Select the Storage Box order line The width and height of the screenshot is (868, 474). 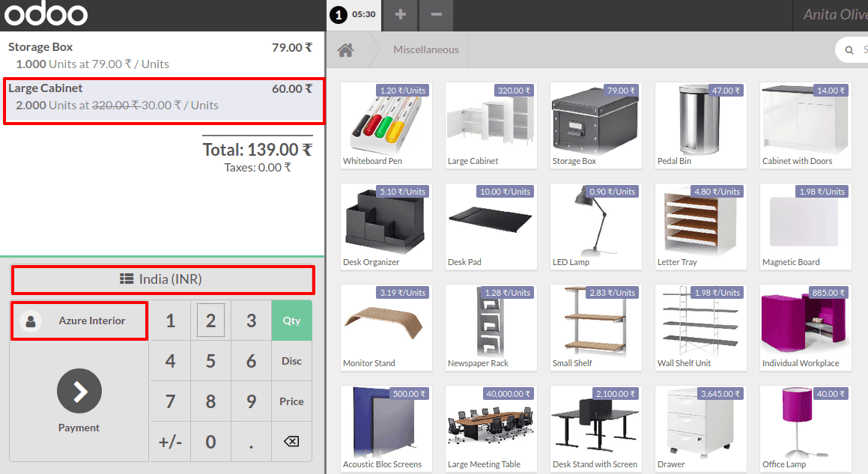coord(162,55)
